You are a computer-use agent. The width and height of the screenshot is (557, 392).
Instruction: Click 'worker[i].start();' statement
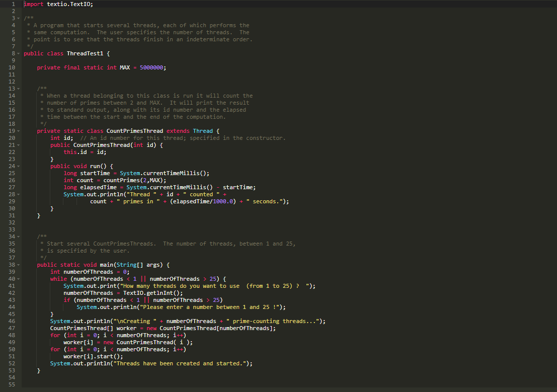pos(93,356)
